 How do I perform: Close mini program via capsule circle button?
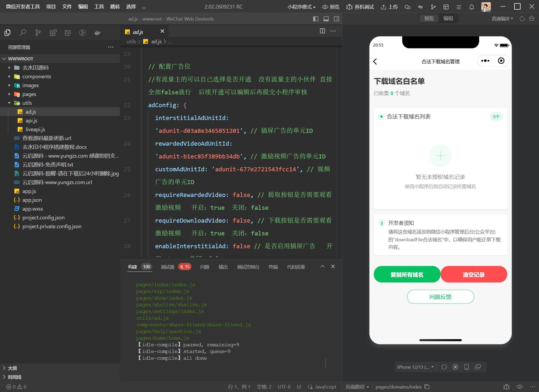501,61
